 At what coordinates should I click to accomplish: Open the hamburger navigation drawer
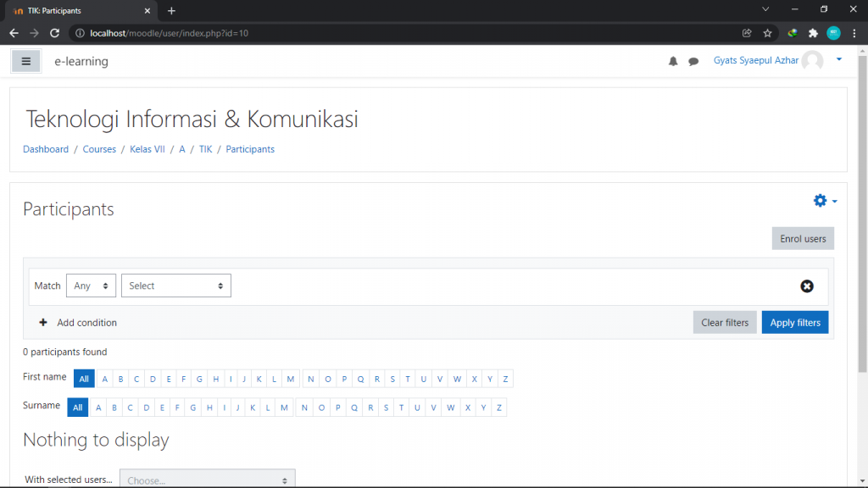(x=26, y=61)
